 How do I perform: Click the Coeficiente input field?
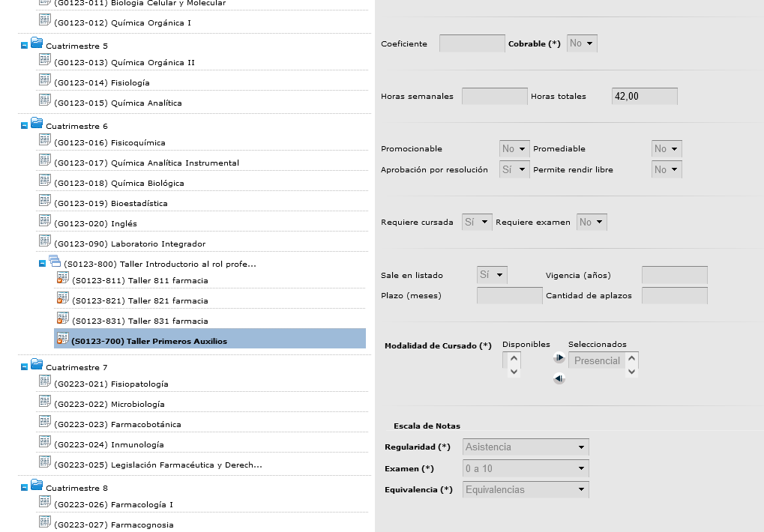[x=472, y=43]
